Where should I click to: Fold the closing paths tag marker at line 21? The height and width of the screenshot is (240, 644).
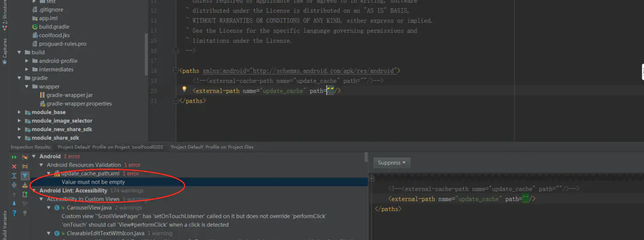pos(175,100)
